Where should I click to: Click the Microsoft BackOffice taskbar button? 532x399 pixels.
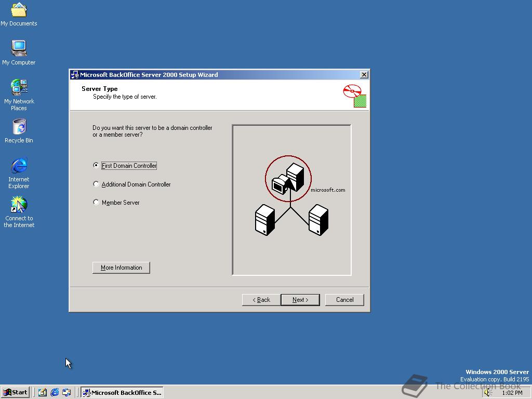[x=122, y=393]
